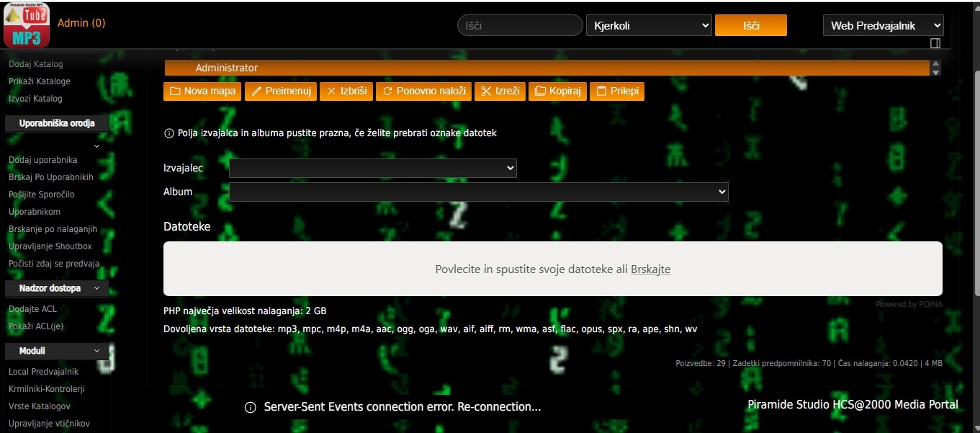Open Local Predvajalnik link
Screen dimensions: 980x433
click(44, 372)
